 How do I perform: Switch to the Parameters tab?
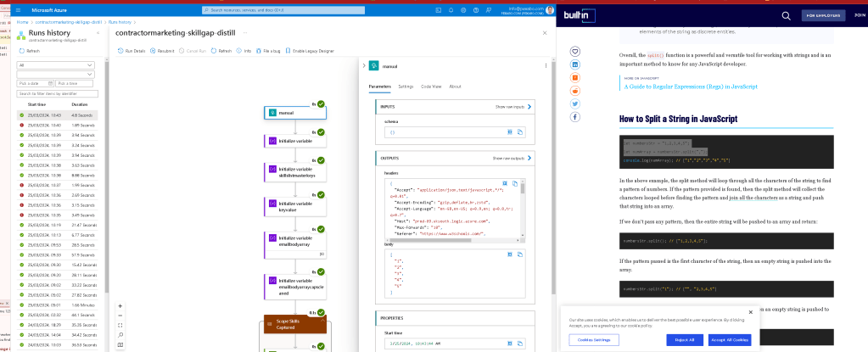pyautogui.click(x=380, y=87)
